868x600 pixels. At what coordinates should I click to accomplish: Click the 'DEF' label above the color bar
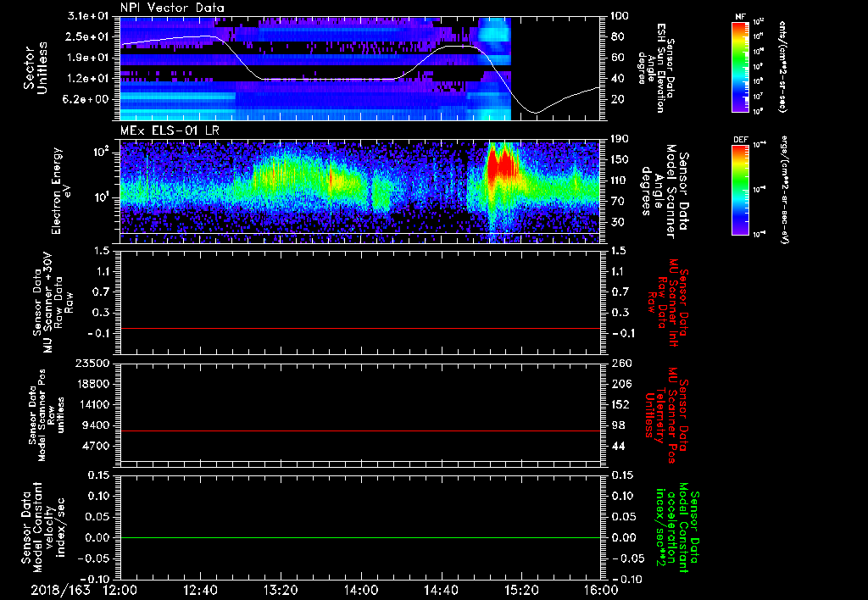[x=741, y=140]
